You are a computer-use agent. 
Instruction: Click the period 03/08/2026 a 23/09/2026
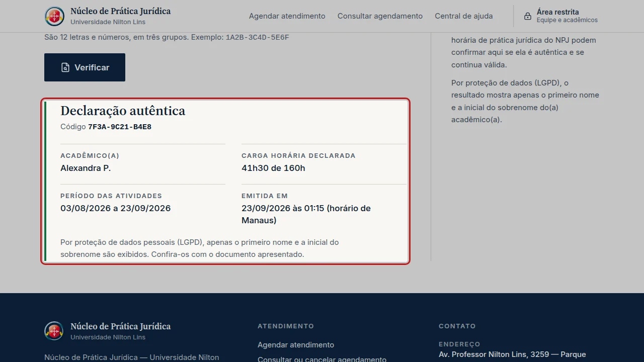pyautogui.click(x=116, y=208)
